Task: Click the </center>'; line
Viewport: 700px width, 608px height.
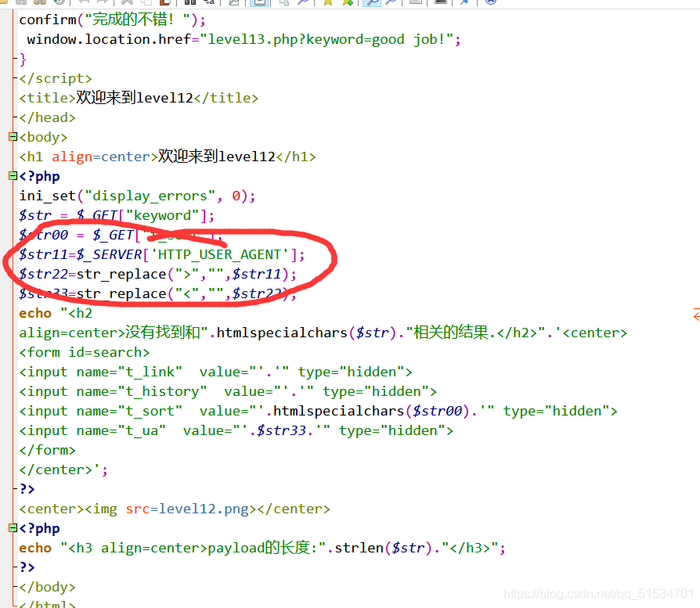Action: (x=63, y=469)
